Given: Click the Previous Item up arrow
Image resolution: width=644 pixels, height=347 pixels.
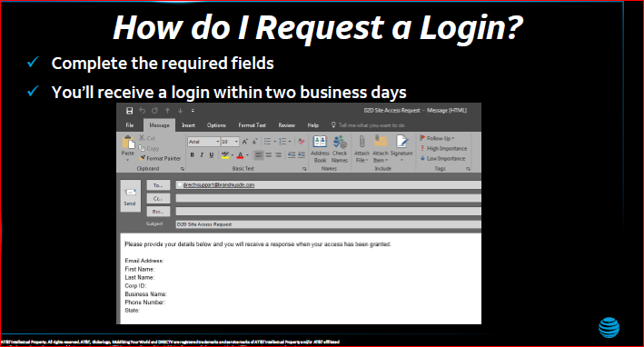Looking at the screenshot, I should click(x=167, y=111).
